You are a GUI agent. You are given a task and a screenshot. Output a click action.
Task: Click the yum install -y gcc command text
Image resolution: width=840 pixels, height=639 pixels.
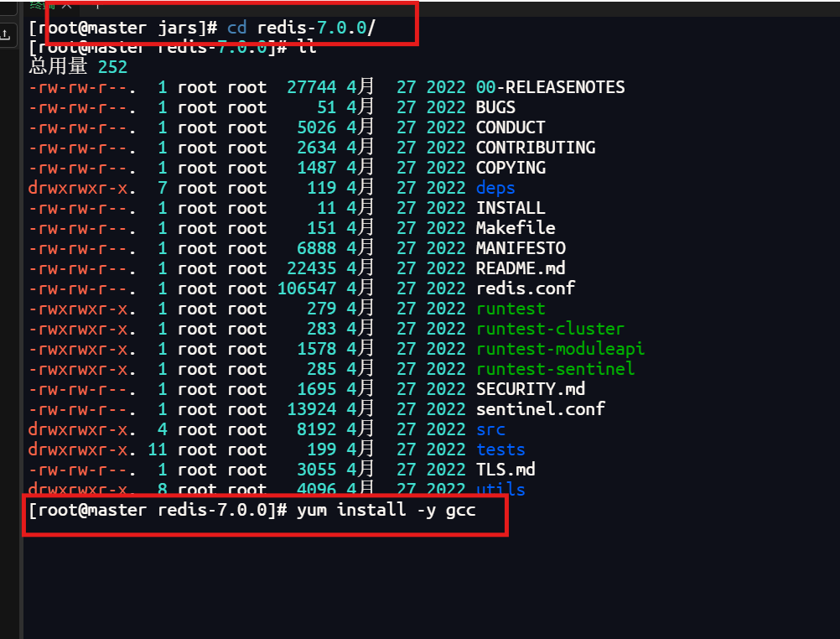(x=386, y=510)
